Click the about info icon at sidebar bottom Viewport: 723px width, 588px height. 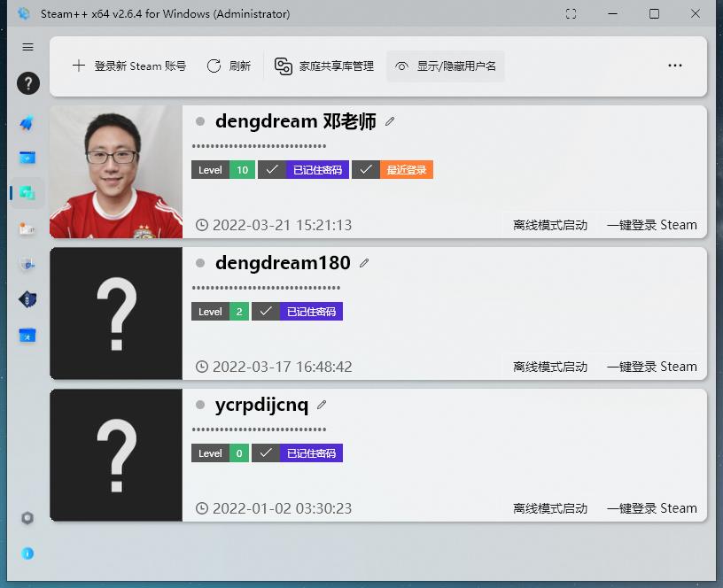(27, 553)
